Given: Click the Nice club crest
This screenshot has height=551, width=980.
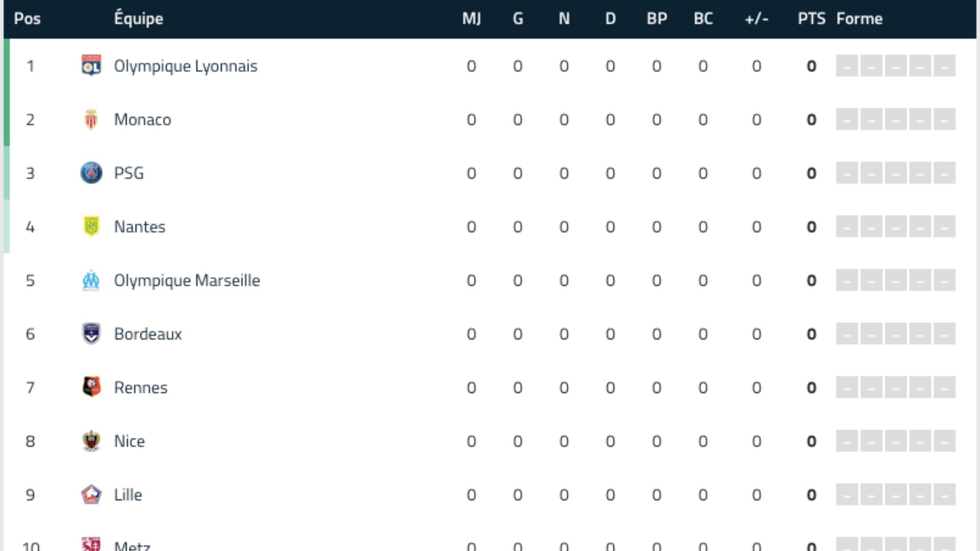Looking at the screenshot, I should pos(91,441).
